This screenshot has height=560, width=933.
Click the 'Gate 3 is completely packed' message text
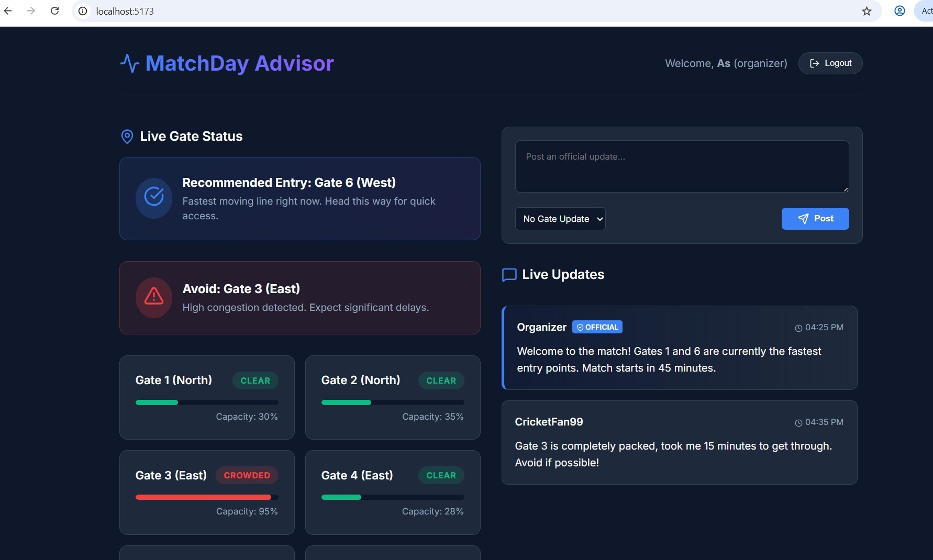click(x=673, y=454)
